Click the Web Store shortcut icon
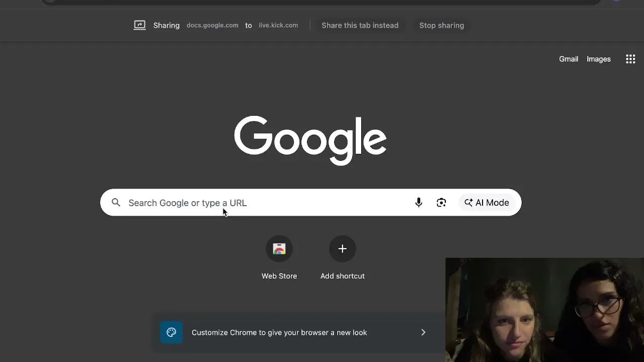Screen dimensions: 644x362 point(279,249)
